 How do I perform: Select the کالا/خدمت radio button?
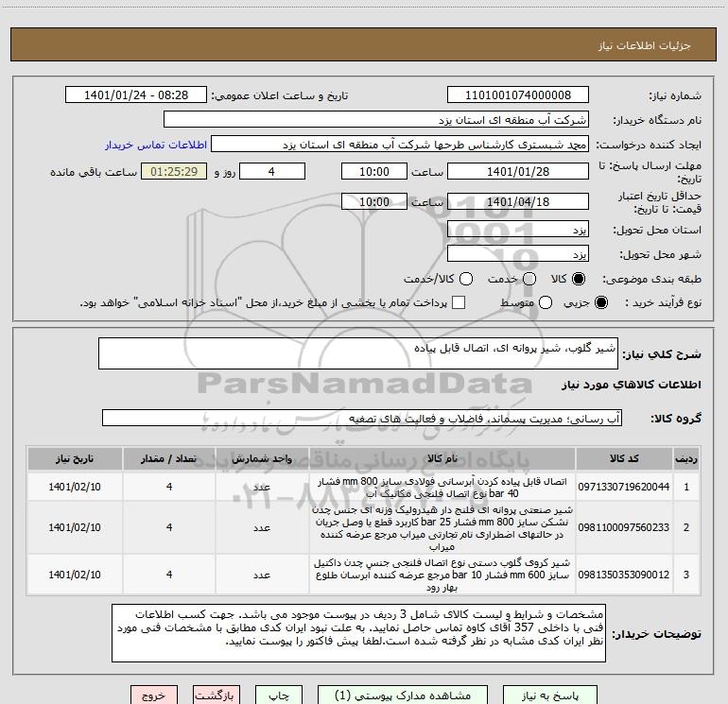466,279
